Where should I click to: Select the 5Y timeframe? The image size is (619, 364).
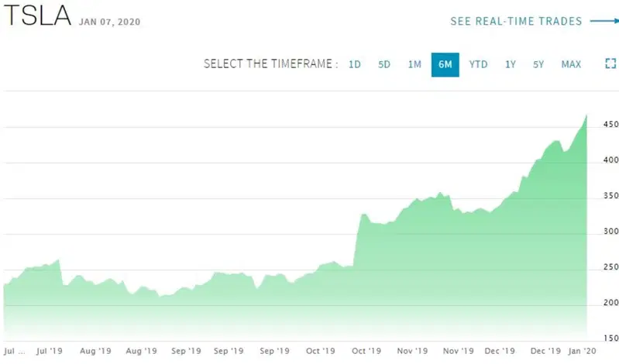click(538, 64)
